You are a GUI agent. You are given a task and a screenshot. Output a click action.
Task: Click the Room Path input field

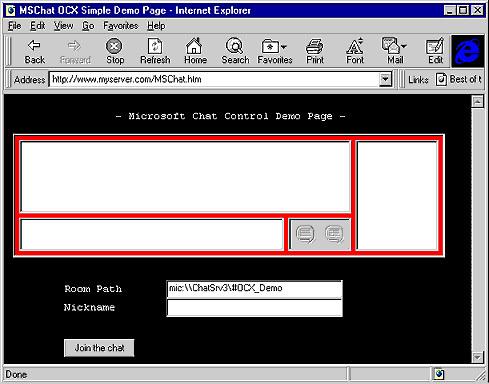[254, 289]
